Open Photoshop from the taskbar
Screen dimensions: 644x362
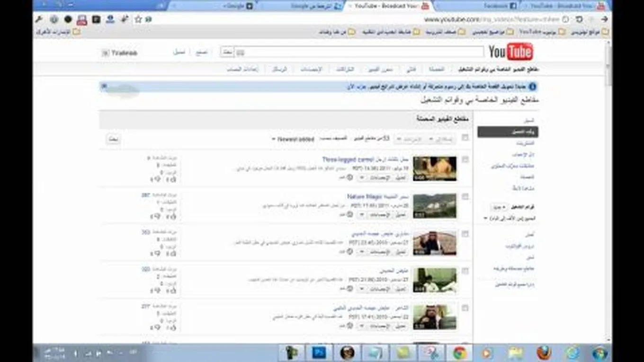coord(319,353)
